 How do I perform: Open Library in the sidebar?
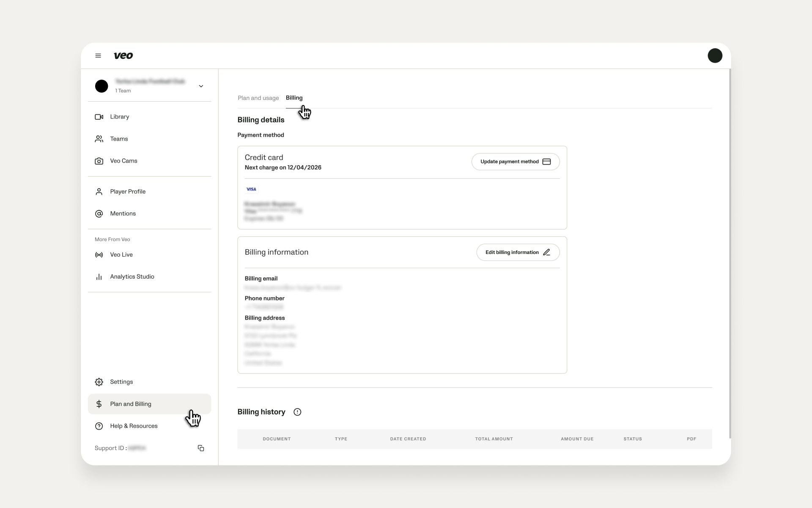(119, 117)
